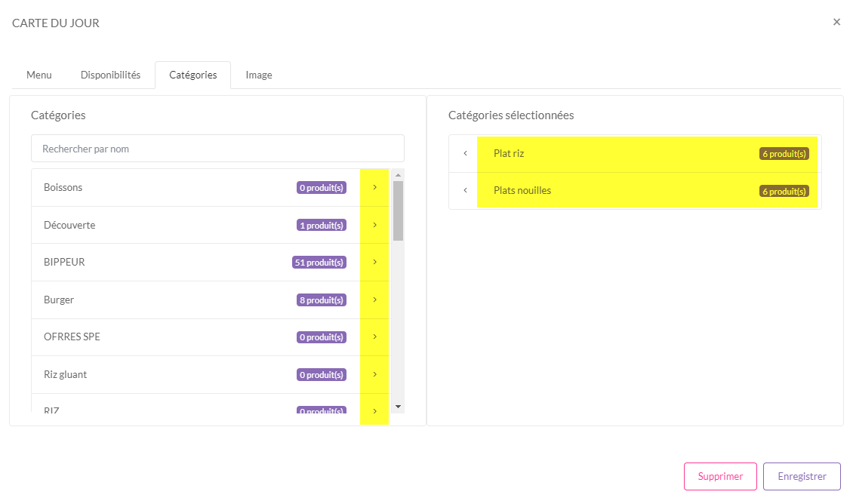The height and width of the screenshot is (504, 853).
Task: Focus the Rechercher par nom search field
Action: tap(217, 149)
